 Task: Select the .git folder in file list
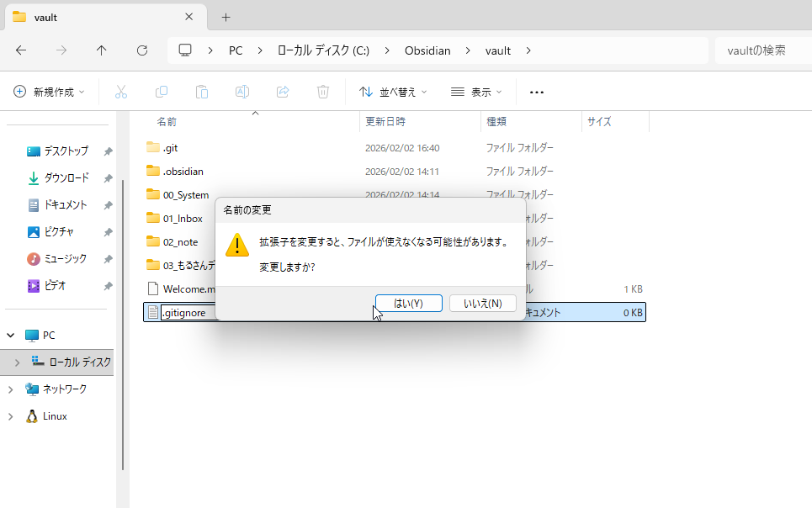[x=170, y=148]
